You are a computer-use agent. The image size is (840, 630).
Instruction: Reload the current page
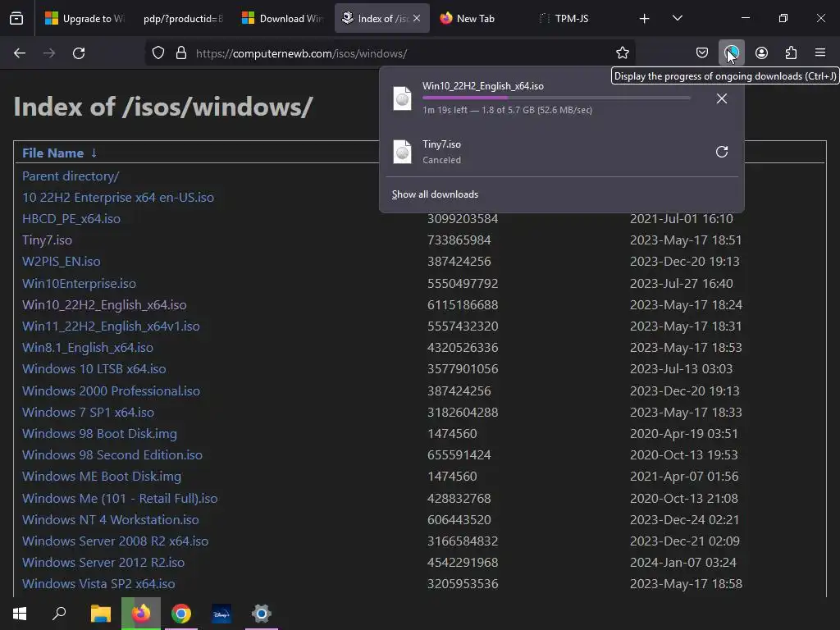point(79,53)
